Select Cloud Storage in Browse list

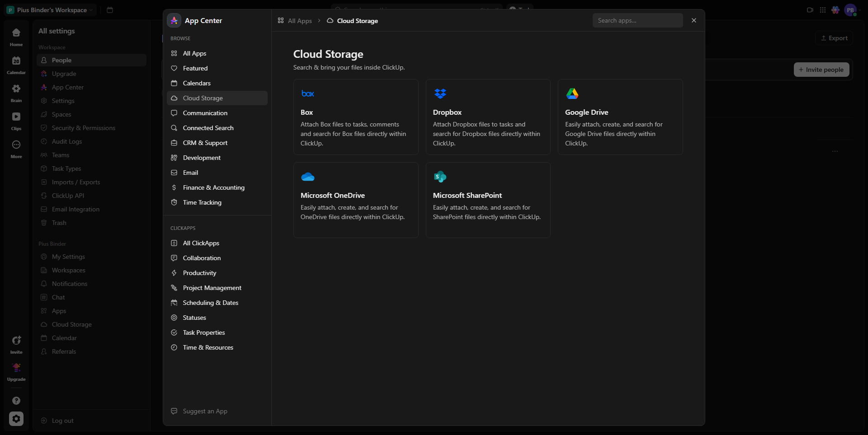tap(217, 98)
